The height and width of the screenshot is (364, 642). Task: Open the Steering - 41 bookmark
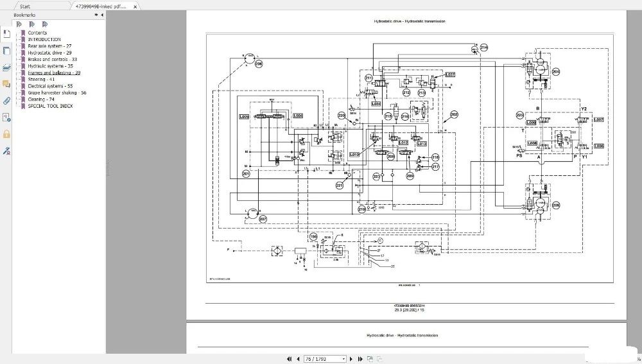pos(41,80)
